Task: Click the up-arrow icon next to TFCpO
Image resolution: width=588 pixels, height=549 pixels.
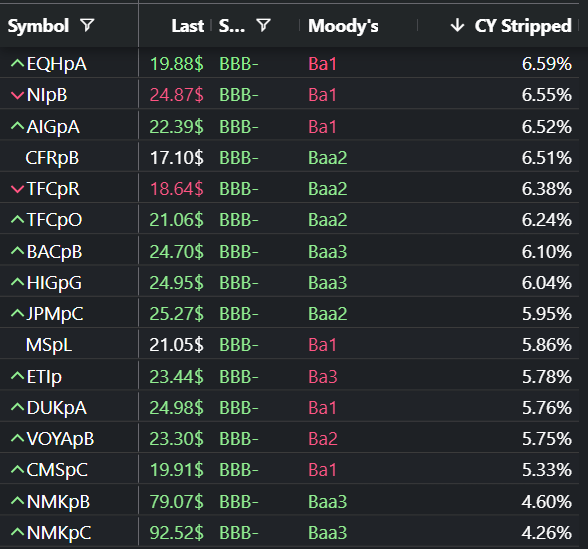Action: point(17,219)
